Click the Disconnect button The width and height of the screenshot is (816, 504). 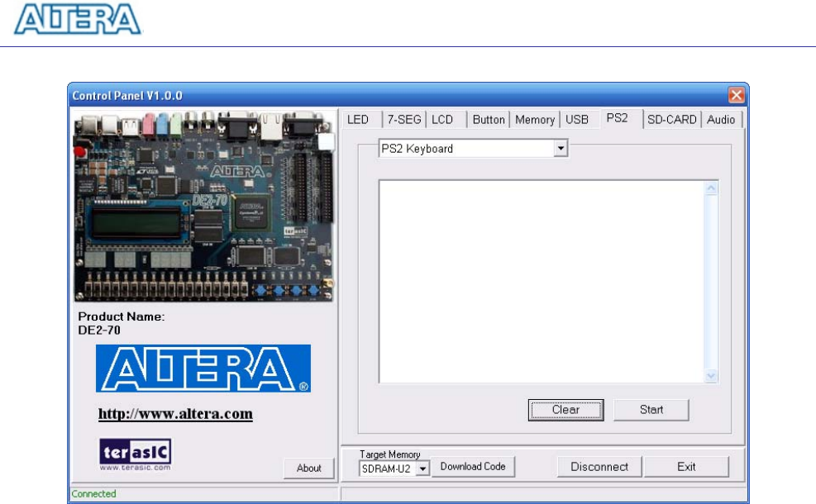599,467
